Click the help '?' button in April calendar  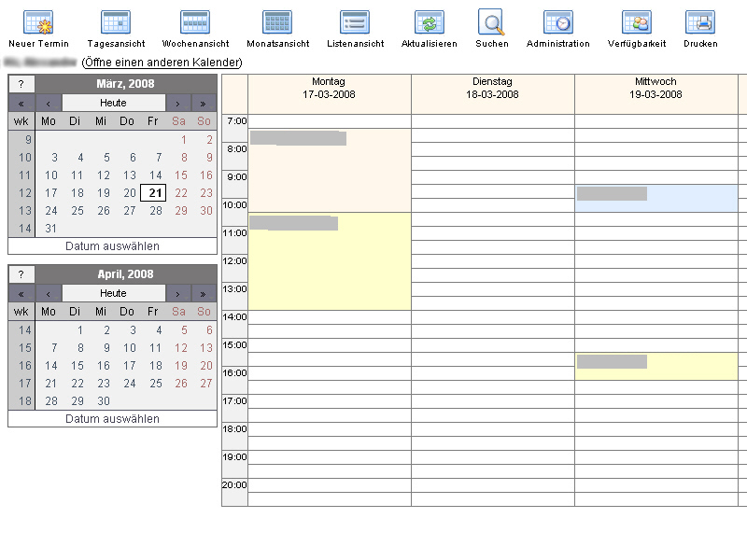pos(21,274)
